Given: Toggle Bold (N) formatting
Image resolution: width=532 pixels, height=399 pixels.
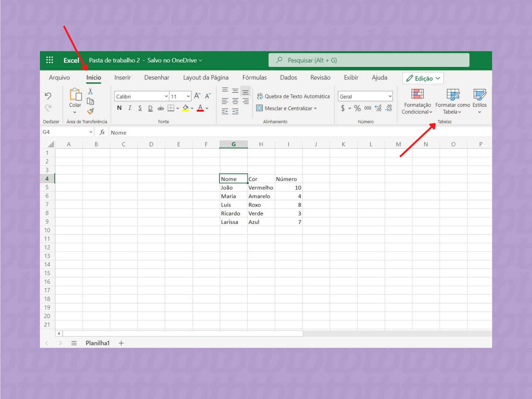Looking at the screenshot, I should [x=119, y=108].
